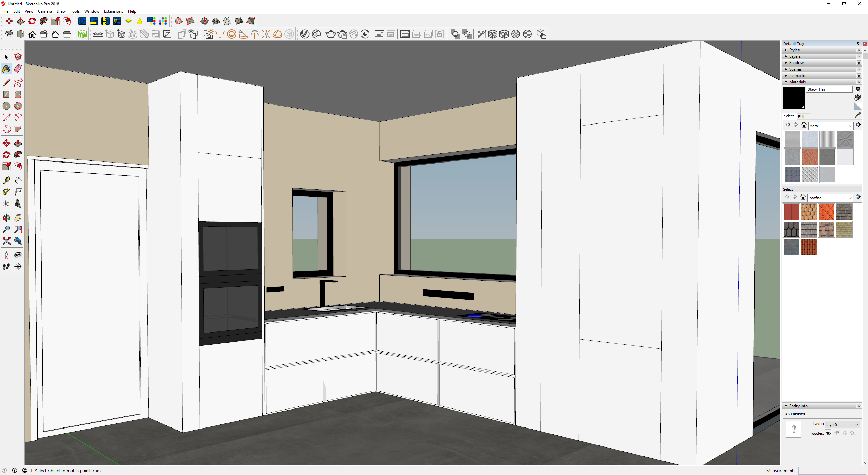This screenshot has width=868, height=475.
Task: Choose the Zoom Extents tool
Action: point(6,241)
